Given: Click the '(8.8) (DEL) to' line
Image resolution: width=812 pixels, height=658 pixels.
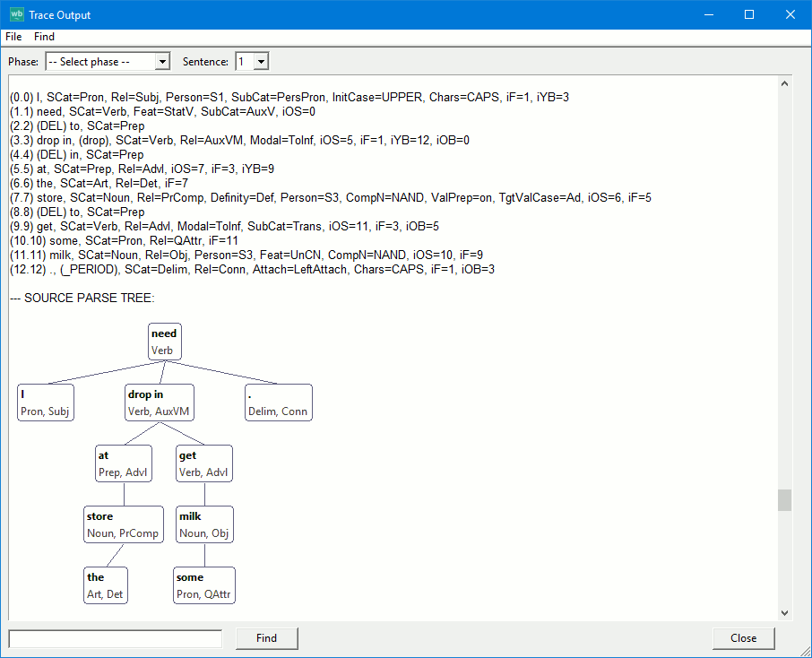Looking at the screenshot, I should click(x=77, y=212).
